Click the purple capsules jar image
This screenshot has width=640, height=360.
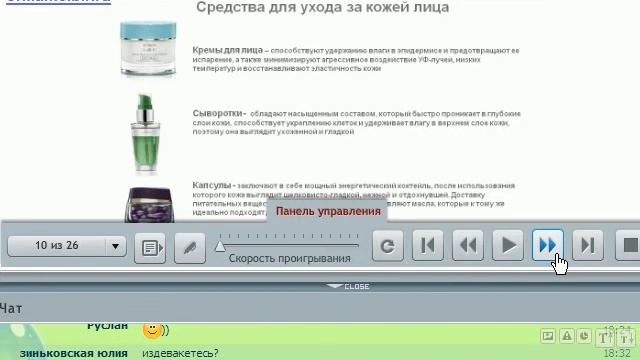pos(149,205)
